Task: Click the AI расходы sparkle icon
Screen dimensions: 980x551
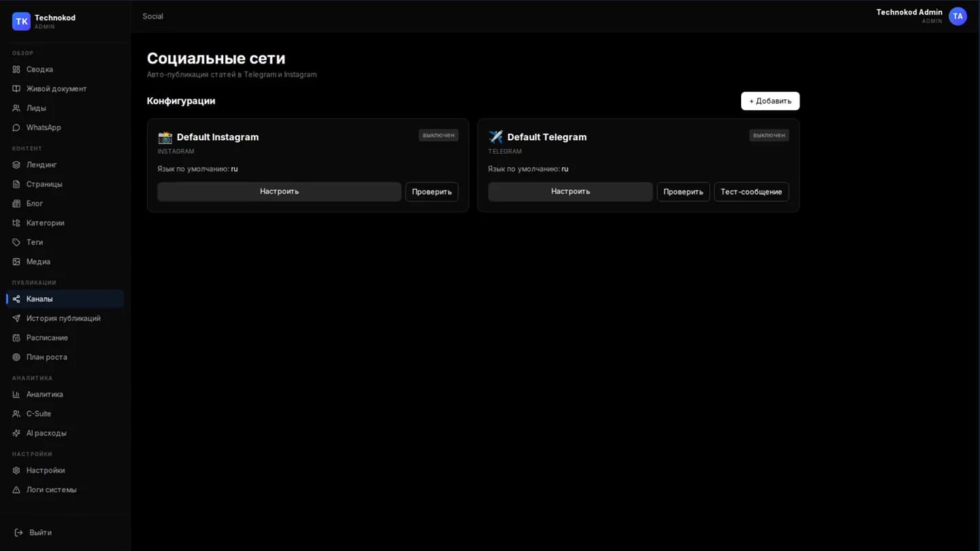Action: (16, 433)
